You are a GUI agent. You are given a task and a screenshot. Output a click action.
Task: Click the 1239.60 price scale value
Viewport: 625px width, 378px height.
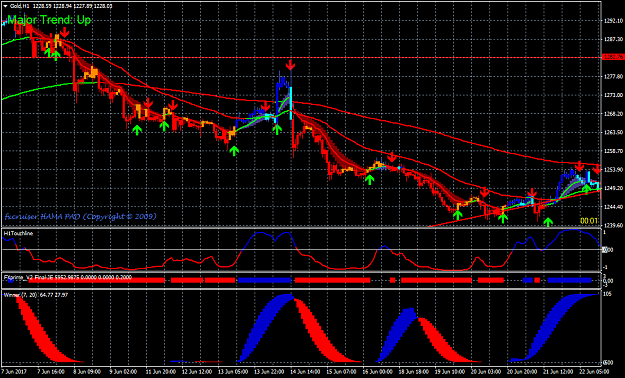(613, 225)
